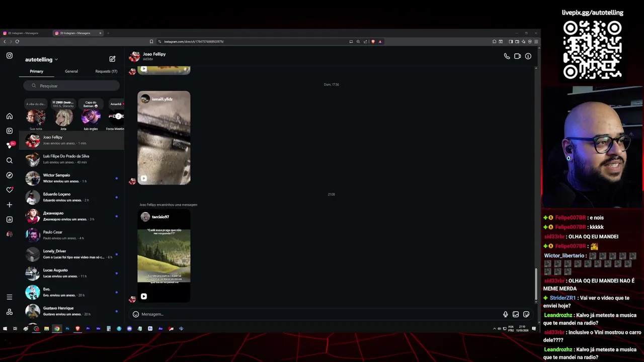Open Joao Fellipy profile in chat header
644x362 pixels.
click(x=147, y=56)
